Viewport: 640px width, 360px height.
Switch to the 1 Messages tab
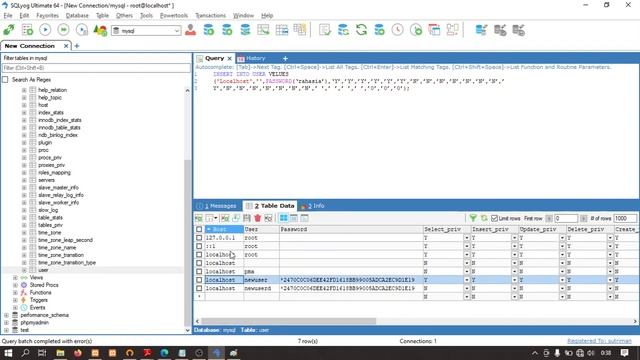(217, 206)
